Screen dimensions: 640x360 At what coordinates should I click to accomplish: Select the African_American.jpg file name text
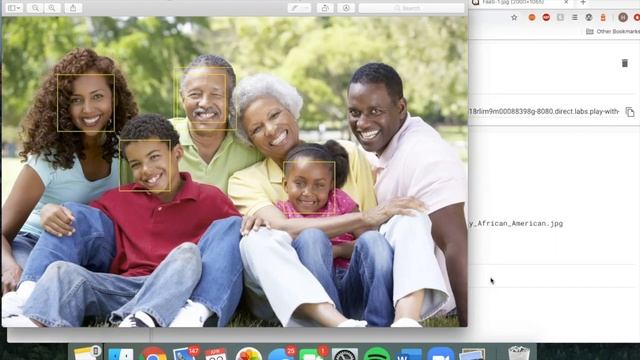click(x=516, y=224)
